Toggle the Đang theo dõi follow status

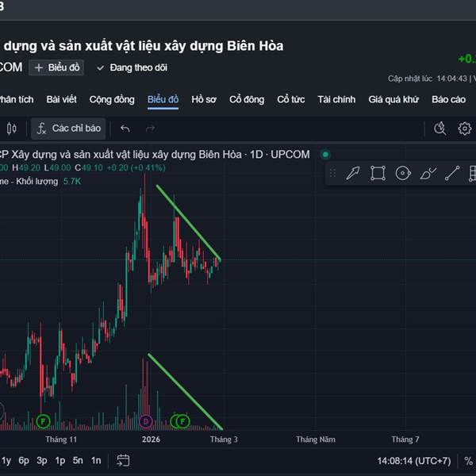pyautogui.click(x=132, y=67)
